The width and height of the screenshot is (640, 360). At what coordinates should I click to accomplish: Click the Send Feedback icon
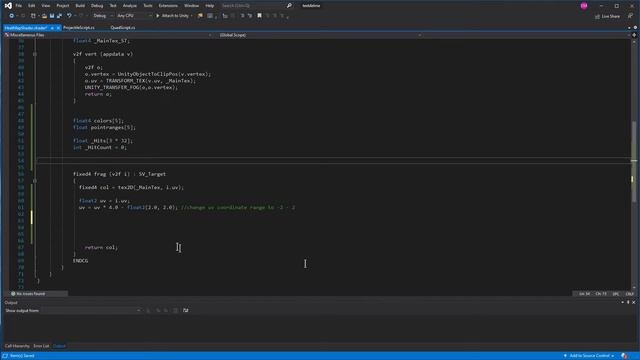coord(630,16)
